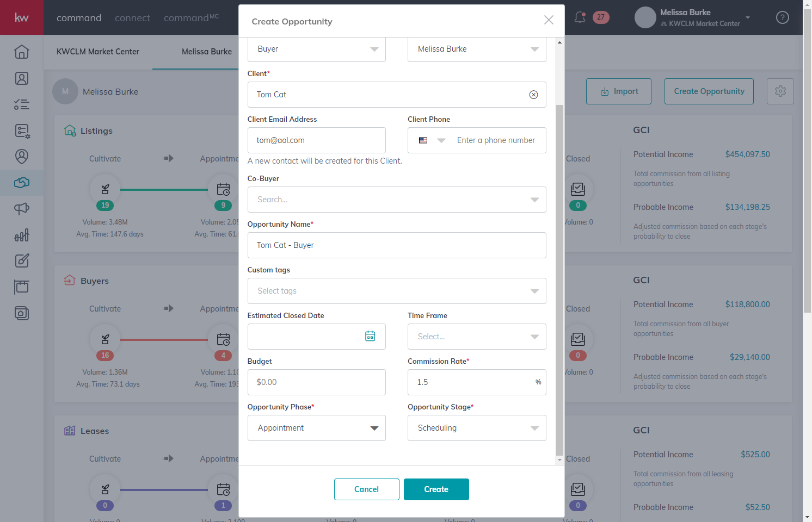Open the bar chart Reports icon in sidebar

tap(22, 235)
